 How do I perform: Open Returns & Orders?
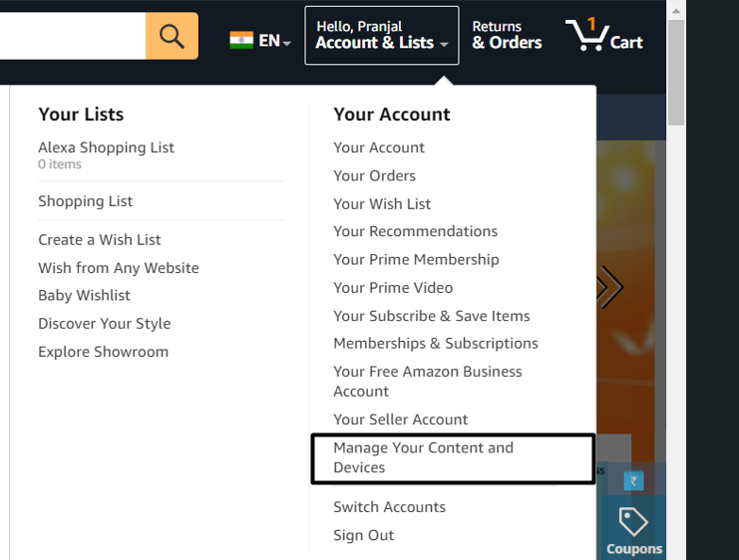pos(507,36)
